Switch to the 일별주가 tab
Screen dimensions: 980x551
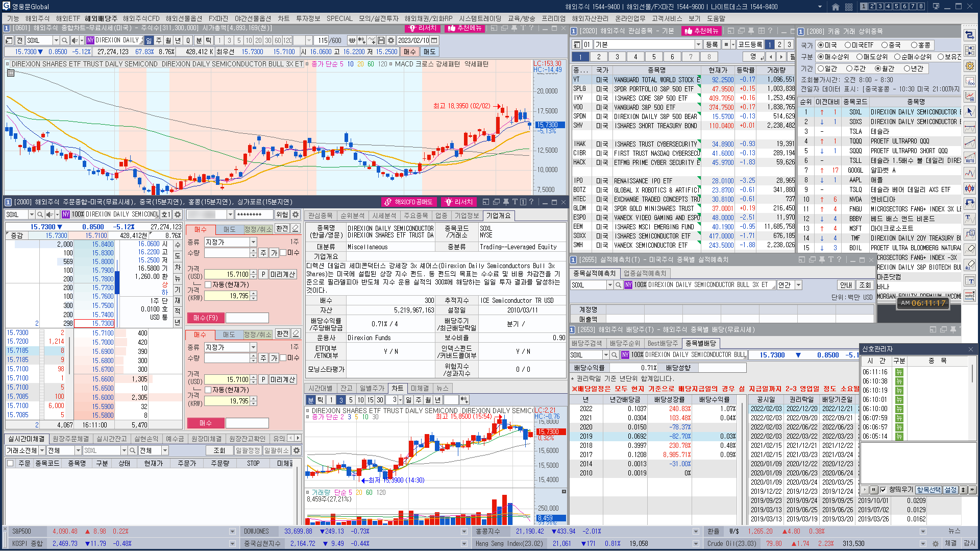371,388
